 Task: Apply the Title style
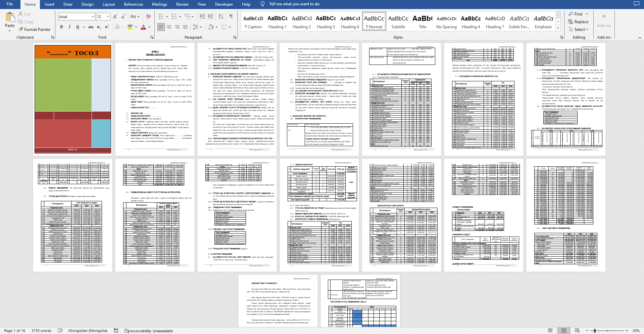[423, 22]
